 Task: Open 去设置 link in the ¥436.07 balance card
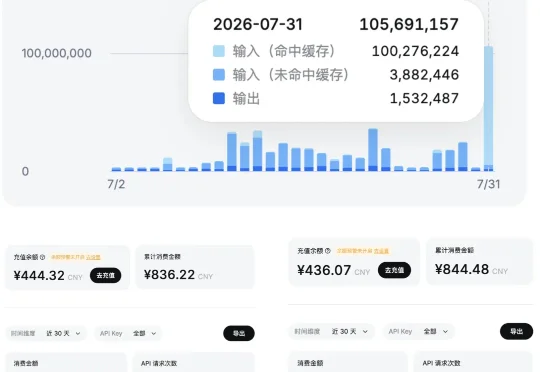point(381,251)
